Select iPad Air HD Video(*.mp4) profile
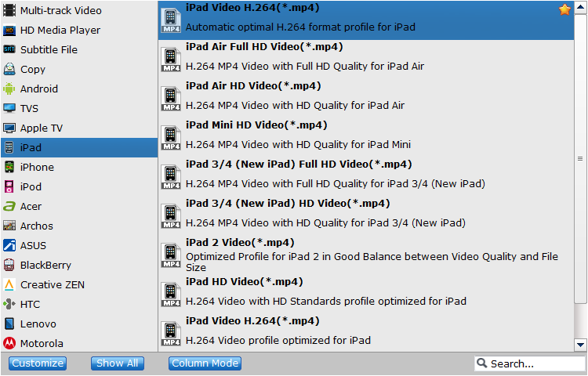Viewport: 588px width, 376px height. pos(366,99)
